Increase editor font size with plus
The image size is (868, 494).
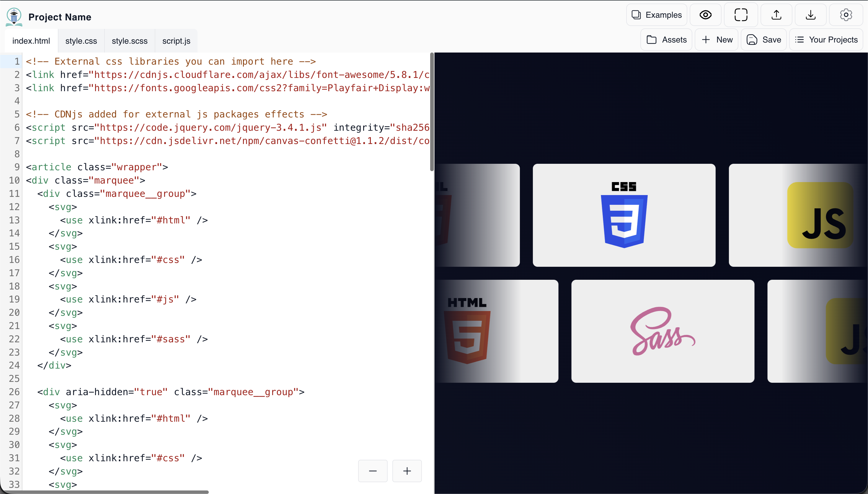pyautogui.click(x=407, y=471)
